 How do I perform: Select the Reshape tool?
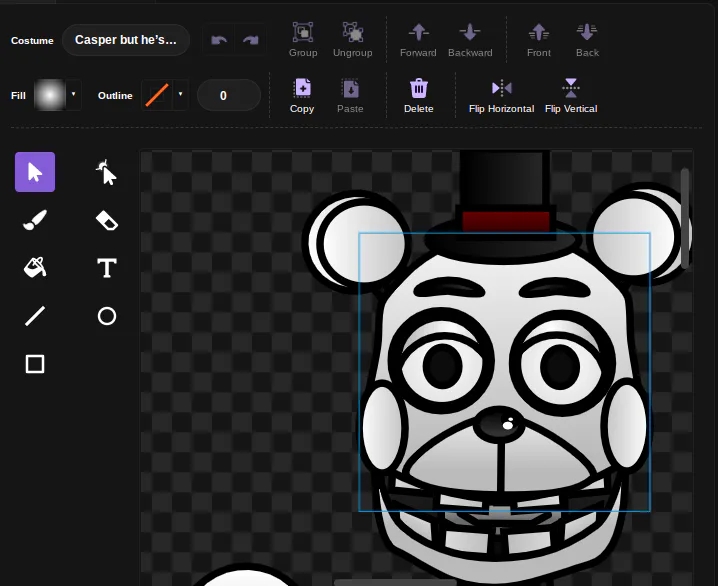tap(107, 172)
